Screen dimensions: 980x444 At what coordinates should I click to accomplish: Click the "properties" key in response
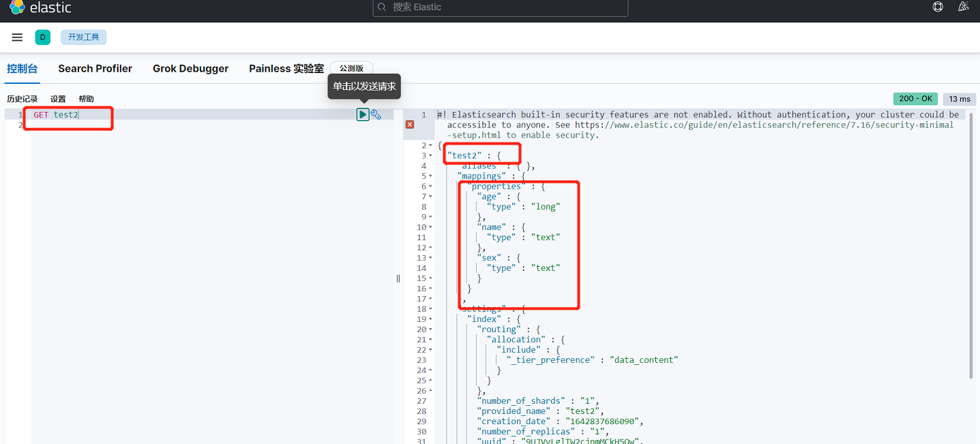(496, 186)
